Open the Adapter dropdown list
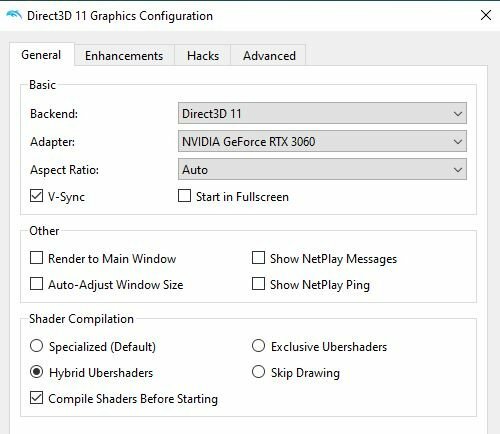The width and height of the screenshot is (500, 434). 322,141
